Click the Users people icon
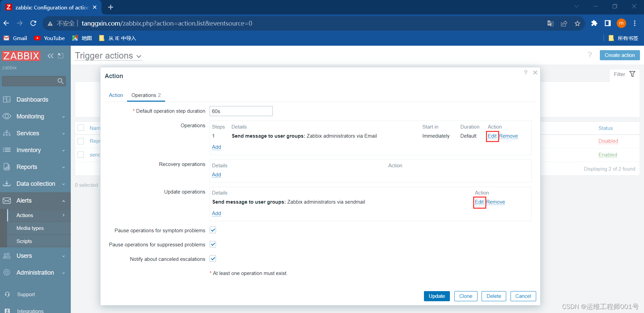The height and width of the screenshot is (313, 644). [x=7, y=256]
